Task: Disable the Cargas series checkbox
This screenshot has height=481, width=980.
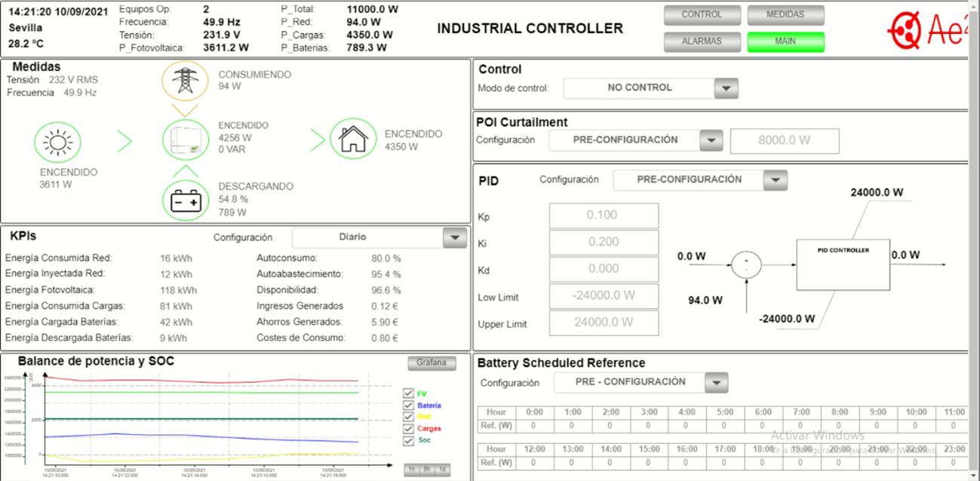Action: [x=408, y=429]
